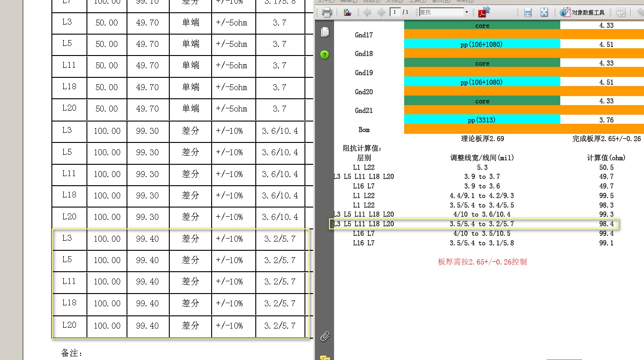The image size is (644, 360).
Task: Go to next page with right arrow
Action: coord(381,12)
